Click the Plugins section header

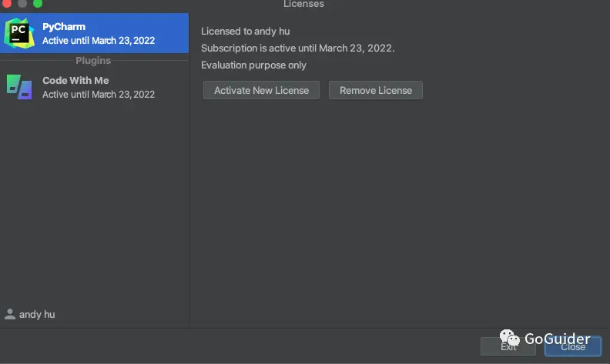click(93, 61)
